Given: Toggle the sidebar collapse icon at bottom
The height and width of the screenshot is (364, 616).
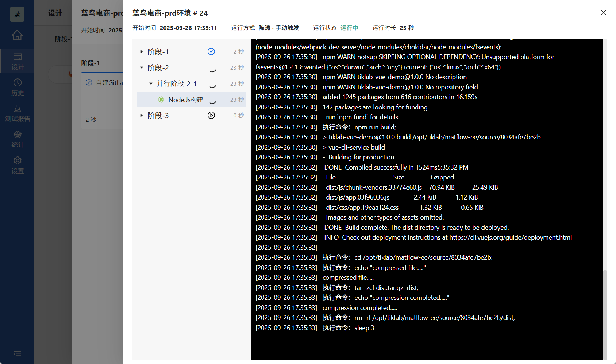Looking at the screenshot, I should 17,354.
